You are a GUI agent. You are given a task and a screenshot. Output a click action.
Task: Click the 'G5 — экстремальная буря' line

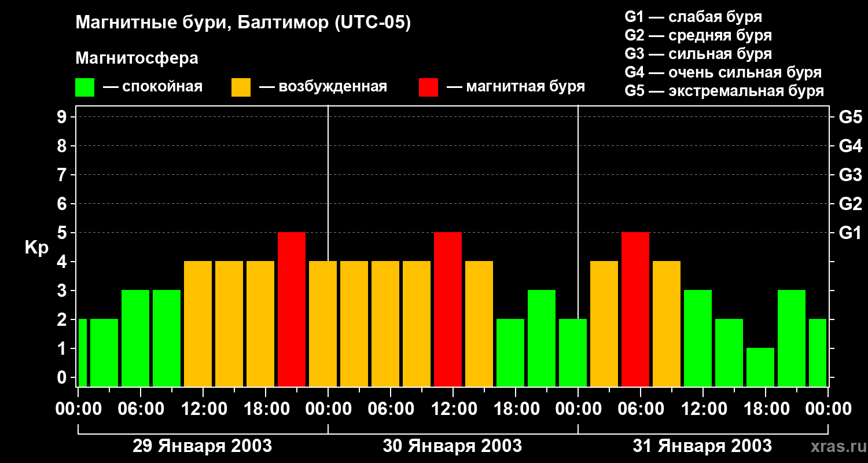[724, 91]
